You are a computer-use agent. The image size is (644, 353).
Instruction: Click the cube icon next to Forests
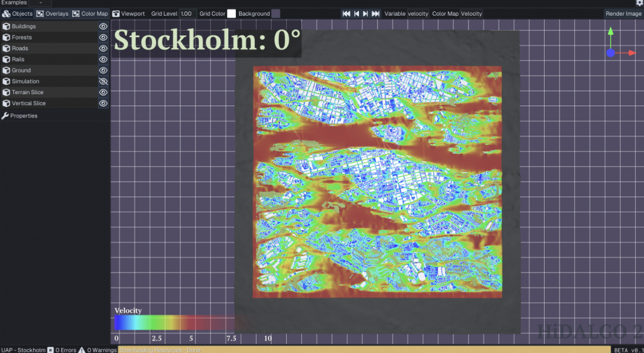tap(6, 37)
